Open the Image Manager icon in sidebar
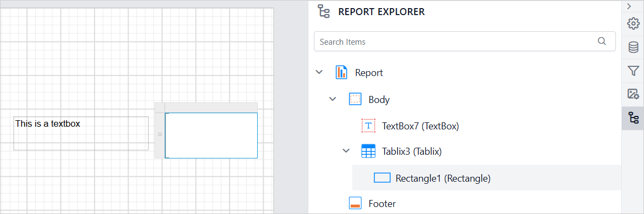This screenshot has width=644, height=214. point(633,94)
